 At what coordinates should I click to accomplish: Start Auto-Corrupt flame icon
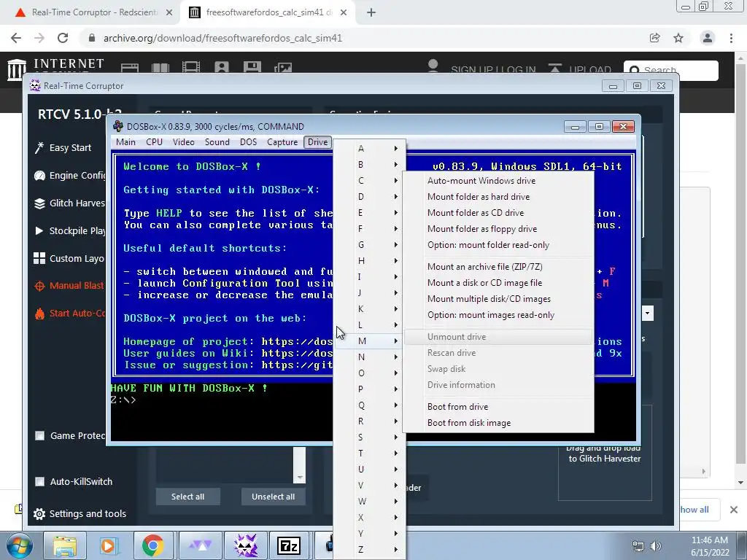(39, 314)
